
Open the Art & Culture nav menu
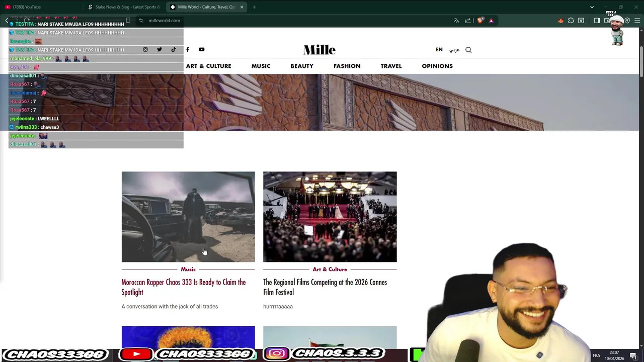(x=208, y=66)
